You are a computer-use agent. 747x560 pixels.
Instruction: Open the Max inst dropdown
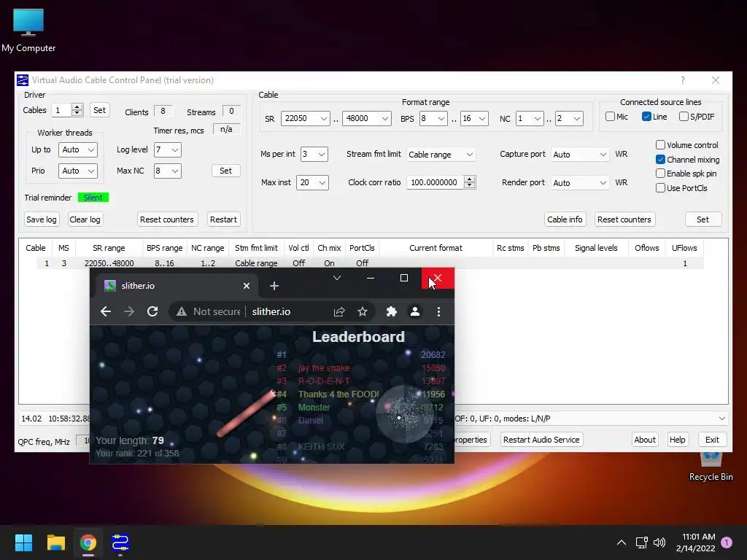(312, 182)
